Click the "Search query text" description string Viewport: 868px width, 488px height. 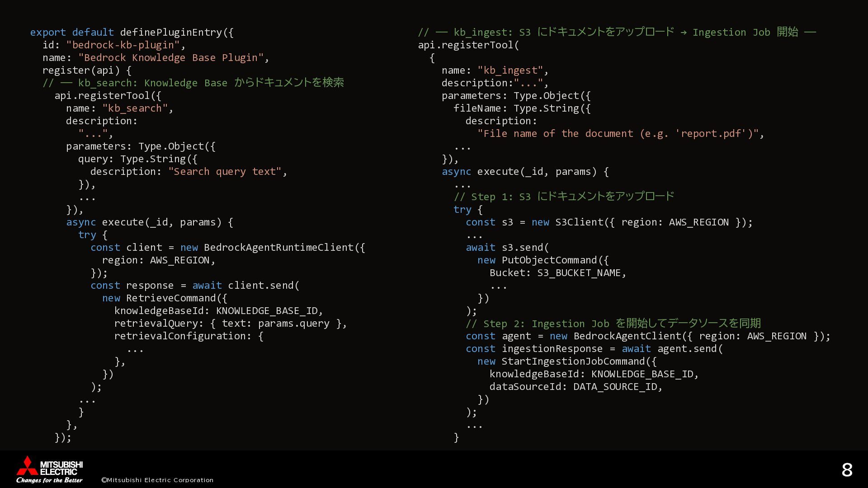pyautogui.click(x=225, y=172)
